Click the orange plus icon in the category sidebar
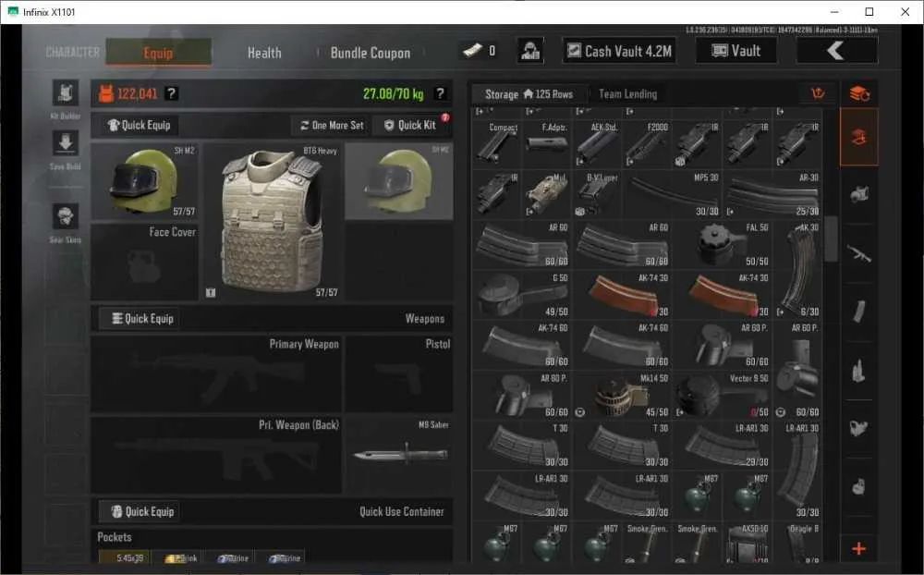 (x=858, y=548)
